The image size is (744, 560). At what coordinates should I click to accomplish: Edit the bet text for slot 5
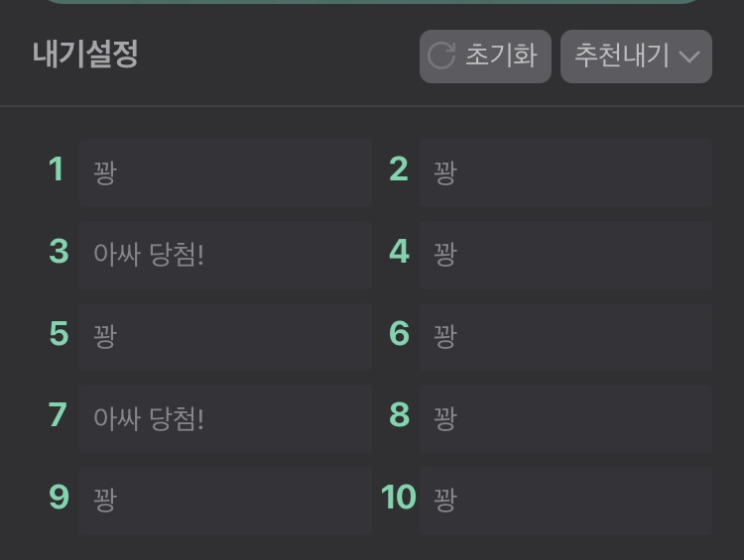225,337
